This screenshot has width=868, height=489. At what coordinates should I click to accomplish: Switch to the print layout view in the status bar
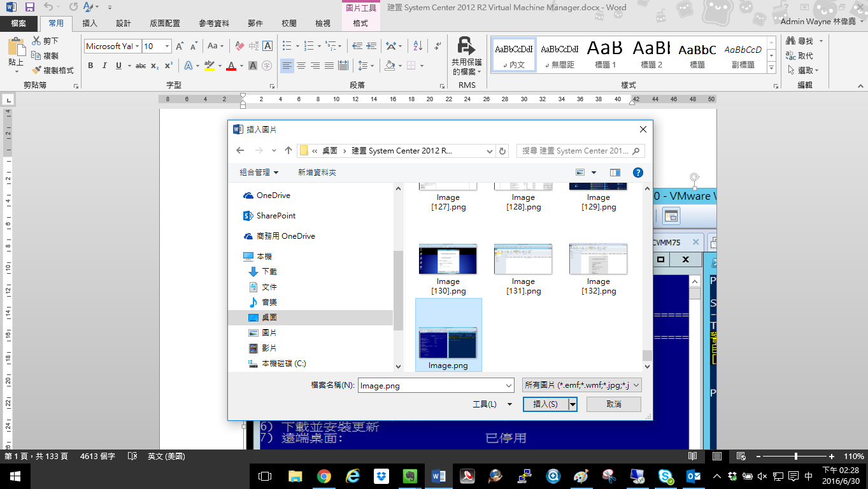point(716,457)
